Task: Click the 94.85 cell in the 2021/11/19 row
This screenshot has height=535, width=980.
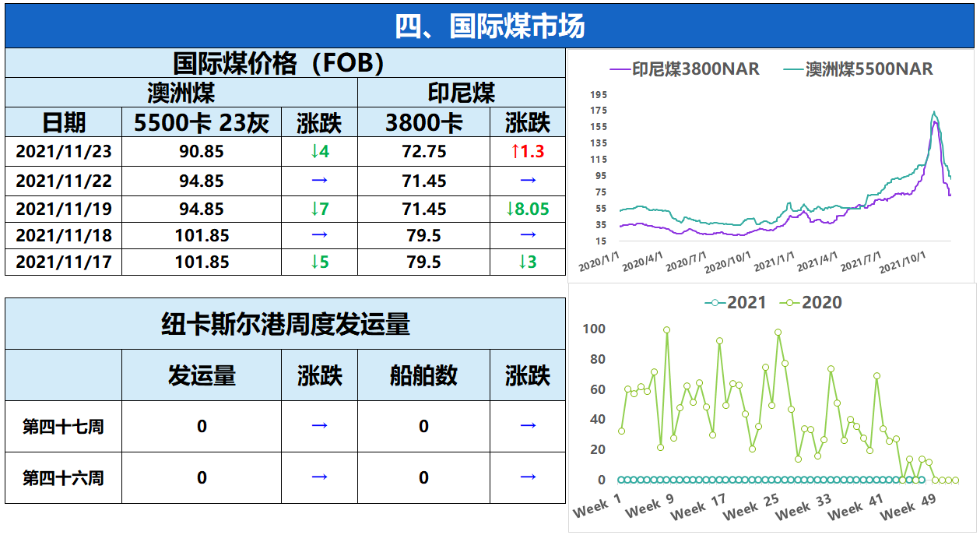Action: point(202,209)
